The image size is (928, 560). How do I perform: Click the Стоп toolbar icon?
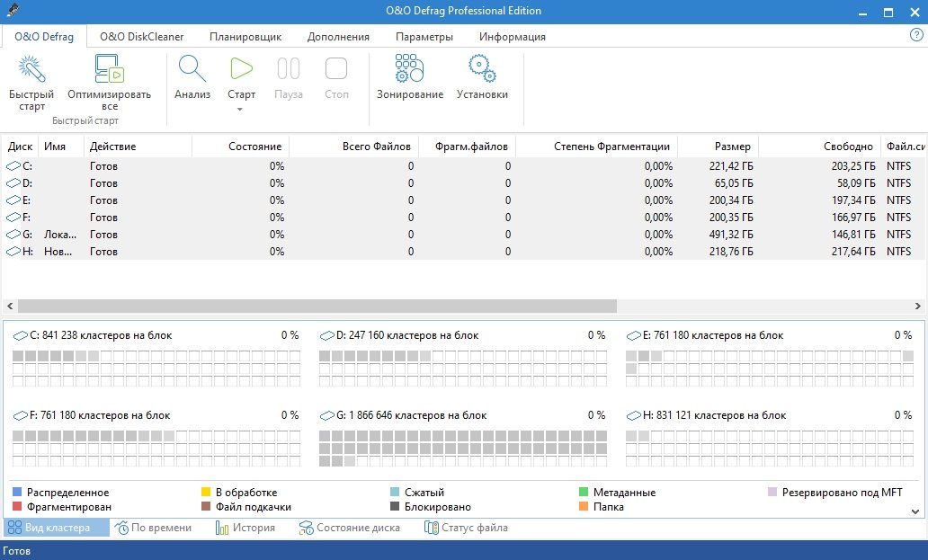[x=336, y=71]
